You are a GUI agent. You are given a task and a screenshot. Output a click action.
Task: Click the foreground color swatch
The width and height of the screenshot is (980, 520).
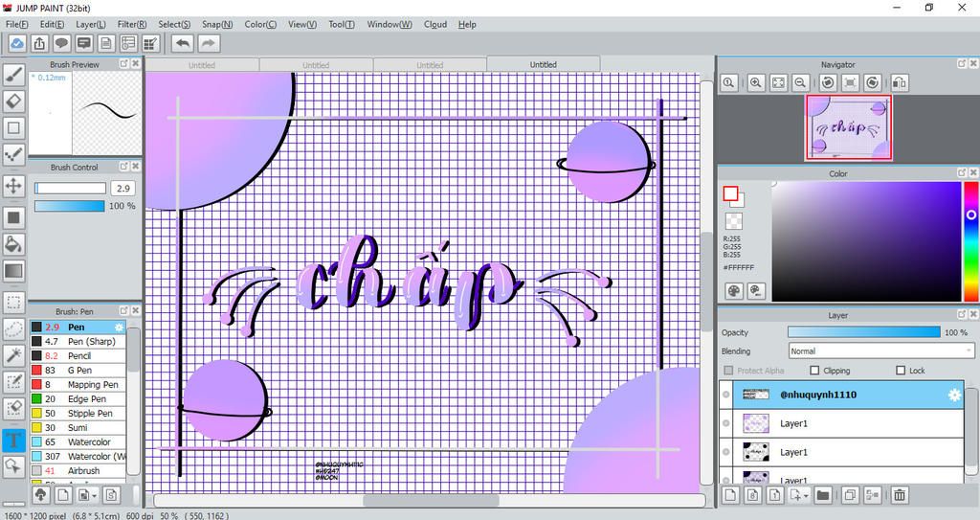coord(730,193)
